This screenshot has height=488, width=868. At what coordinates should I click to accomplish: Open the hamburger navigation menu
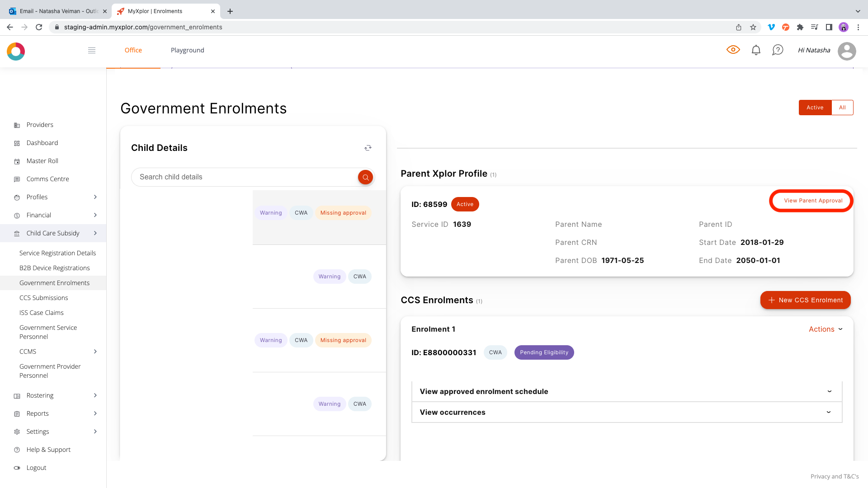coord(92,50)
